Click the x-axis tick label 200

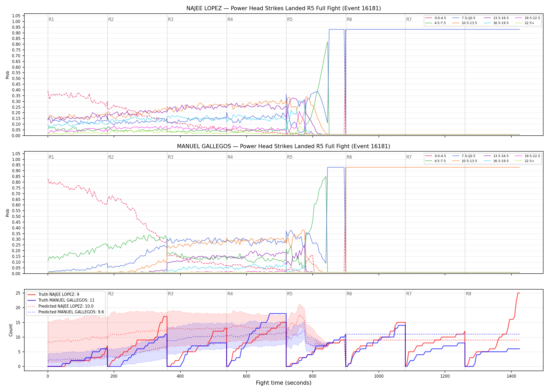(114, 376)
